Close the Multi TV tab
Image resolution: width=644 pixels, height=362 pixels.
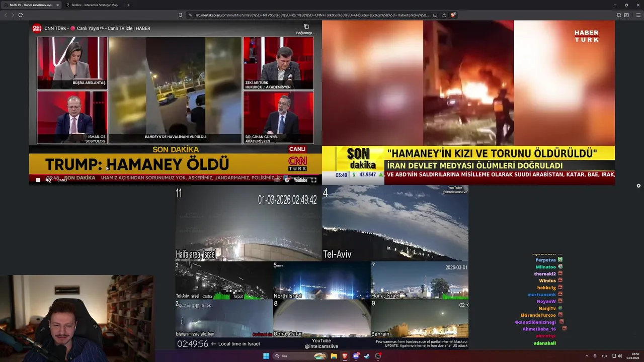click(57, 5)
